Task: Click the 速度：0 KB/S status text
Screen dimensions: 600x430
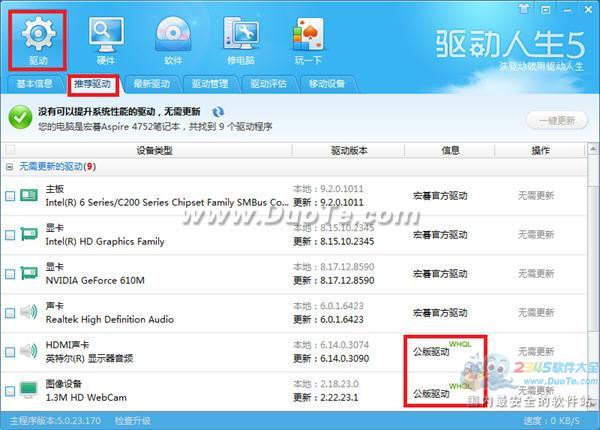Action: (x=551, y=421)
